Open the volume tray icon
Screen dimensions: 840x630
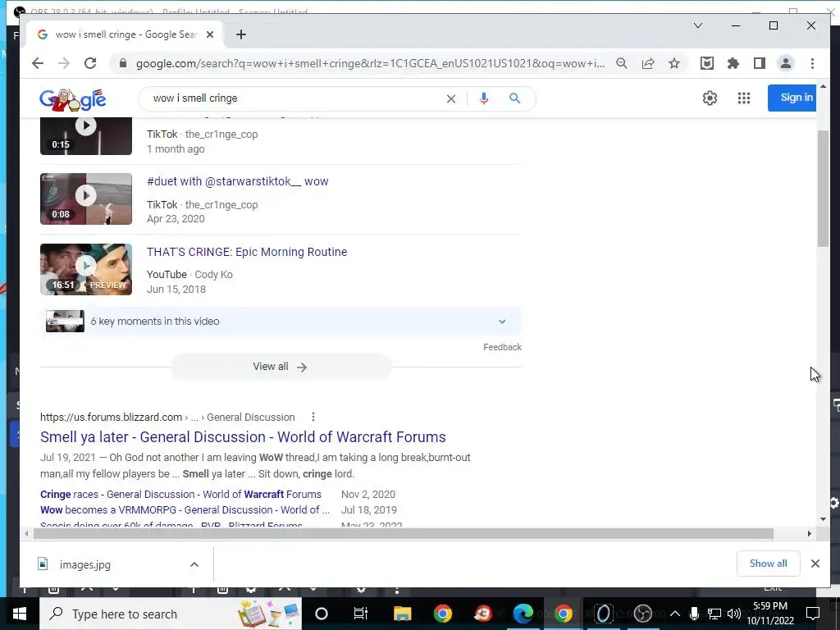(734, 614)
